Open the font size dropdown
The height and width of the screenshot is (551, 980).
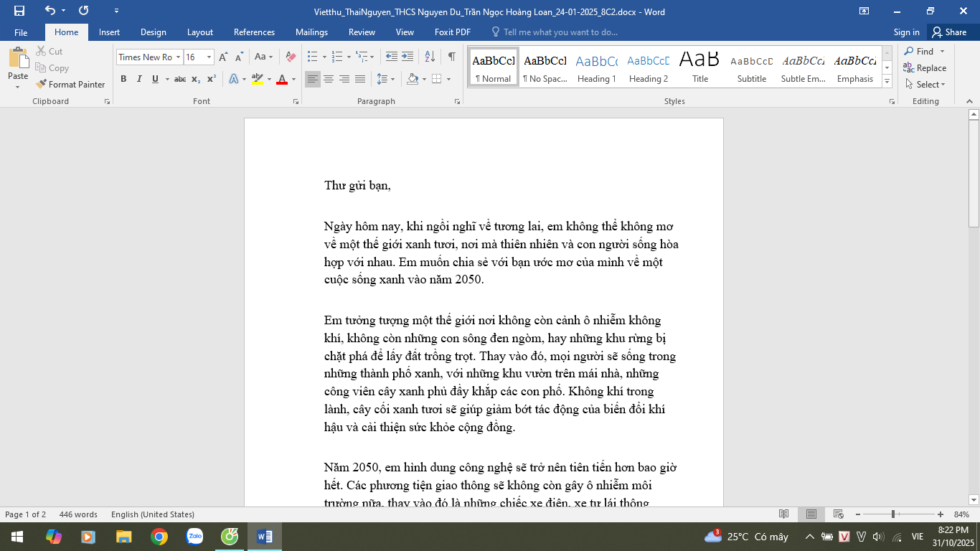[209, 57]
